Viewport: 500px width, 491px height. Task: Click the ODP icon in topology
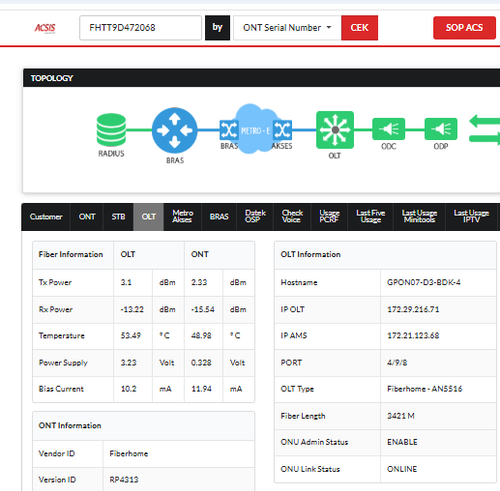tap(441, 129)
